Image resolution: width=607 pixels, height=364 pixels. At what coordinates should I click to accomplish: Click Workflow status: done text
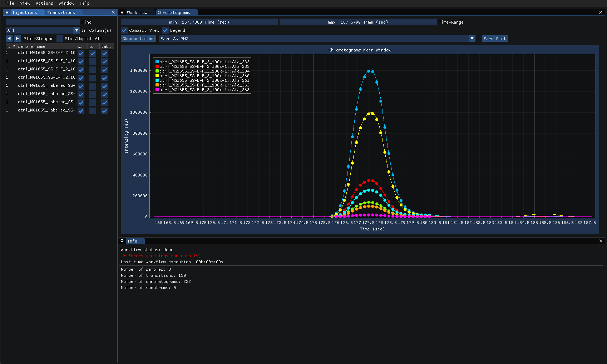[x=147, y=250]
